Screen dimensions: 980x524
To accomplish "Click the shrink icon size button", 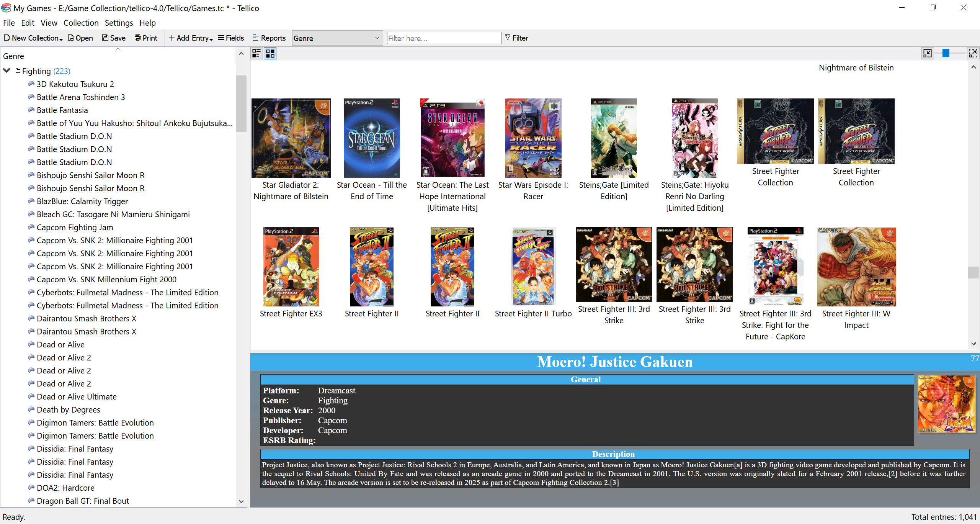I will pyautogui.click(x=927, y=53).
